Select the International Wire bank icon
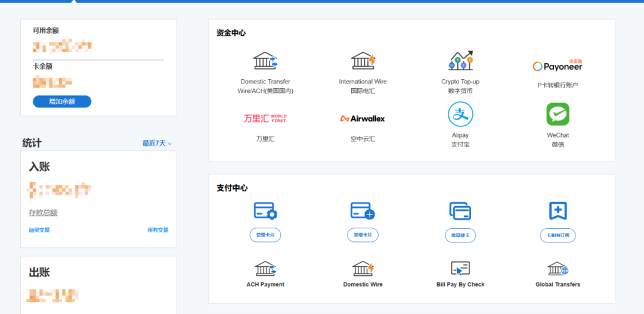The height and width of the screenshot is (314, 644). 363,61
